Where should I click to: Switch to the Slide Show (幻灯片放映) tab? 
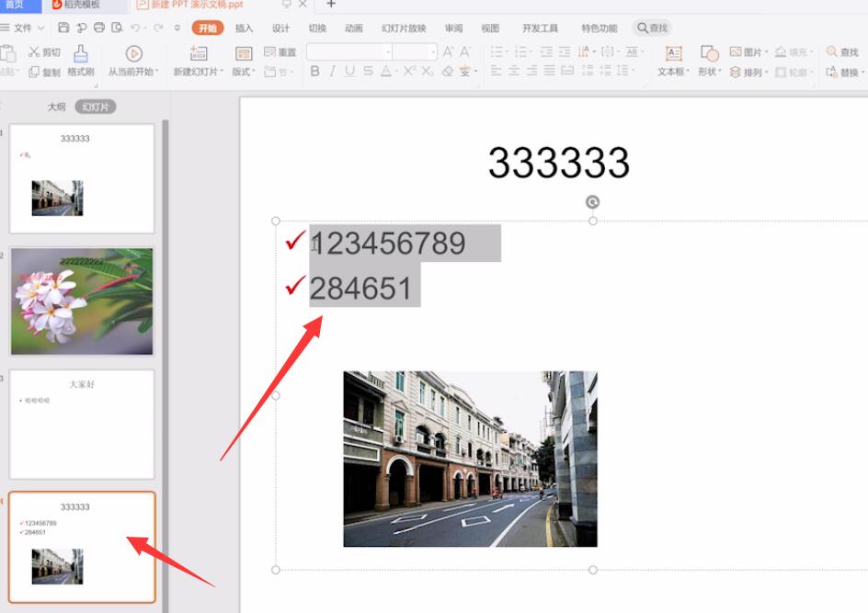click(x=404, y=28)
